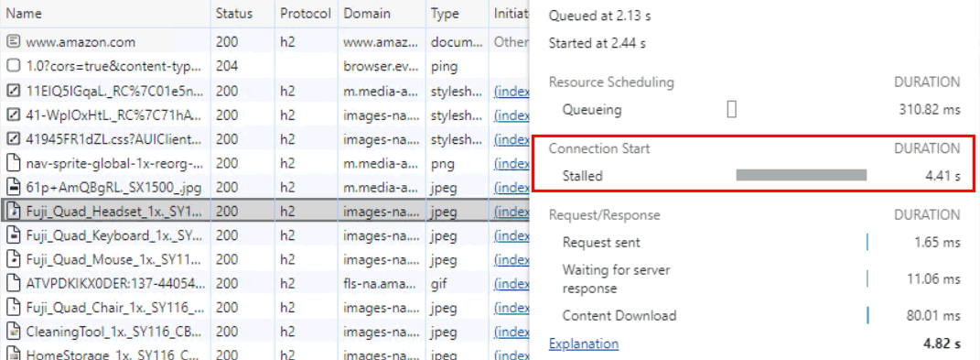The width and height of the screenshot is (980, 360).
Task: Click the image icon of 61p+AmQBgRL jpg
Action: (x=13, y=187)
